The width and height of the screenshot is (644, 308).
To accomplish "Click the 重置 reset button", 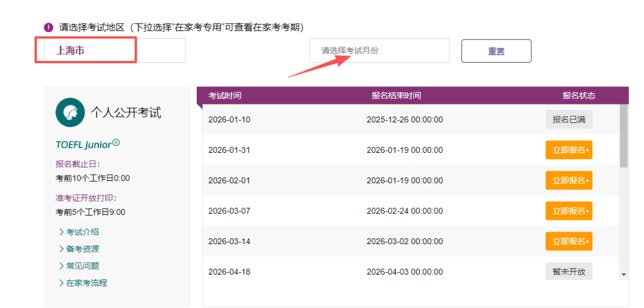I will coord(496,51).
